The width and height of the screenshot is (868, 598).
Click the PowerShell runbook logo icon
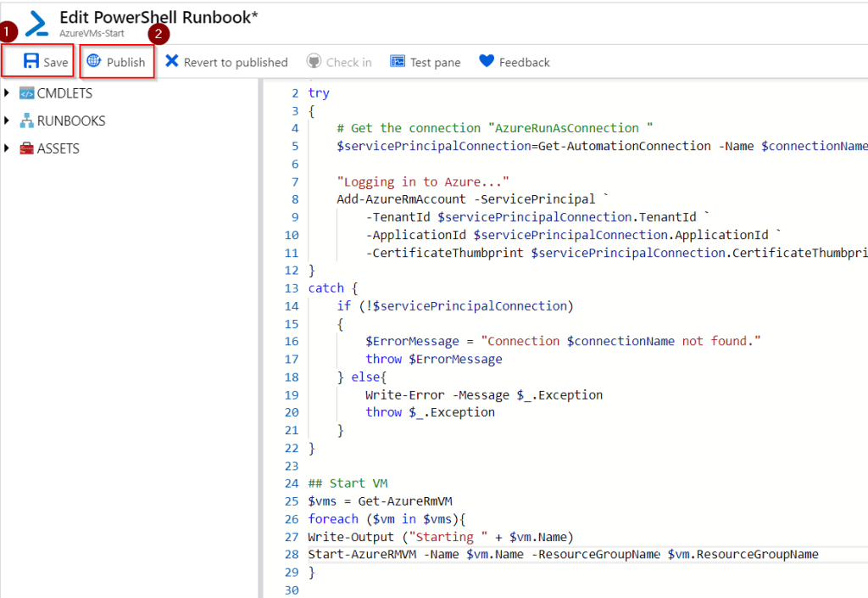click(37, 25)
